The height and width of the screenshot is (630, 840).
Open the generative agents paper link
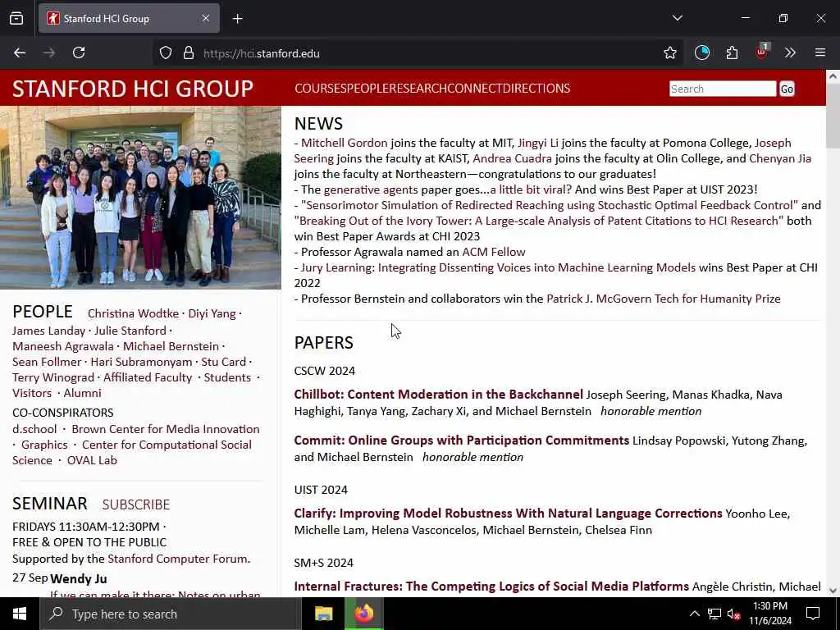coord(371,189)
